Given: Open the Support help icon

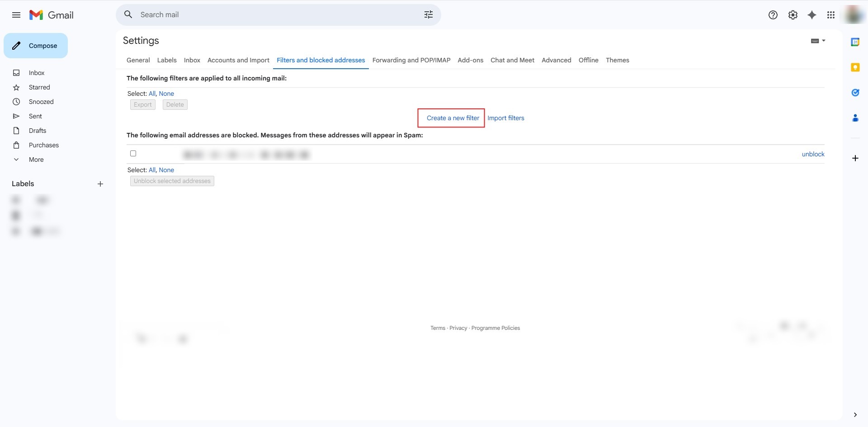Looking at the screenshot, I should click(773, 15).
